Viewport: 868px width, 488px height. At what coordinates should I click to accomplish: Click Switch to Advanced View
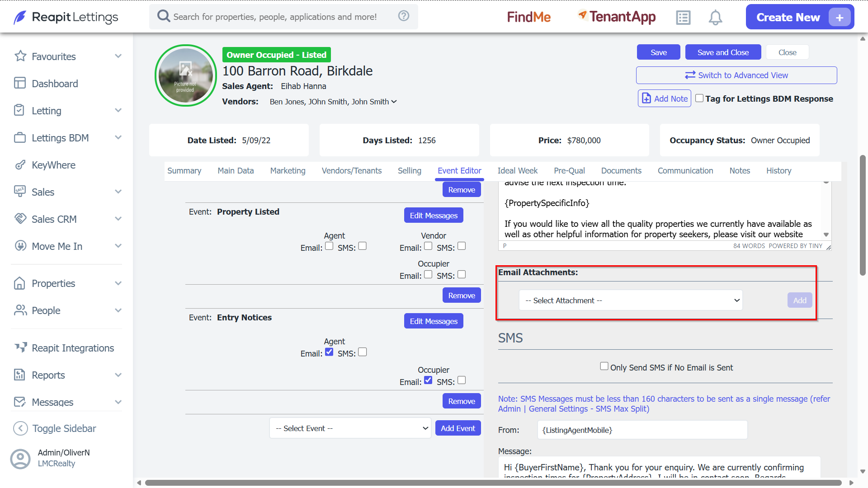[736, 75]
